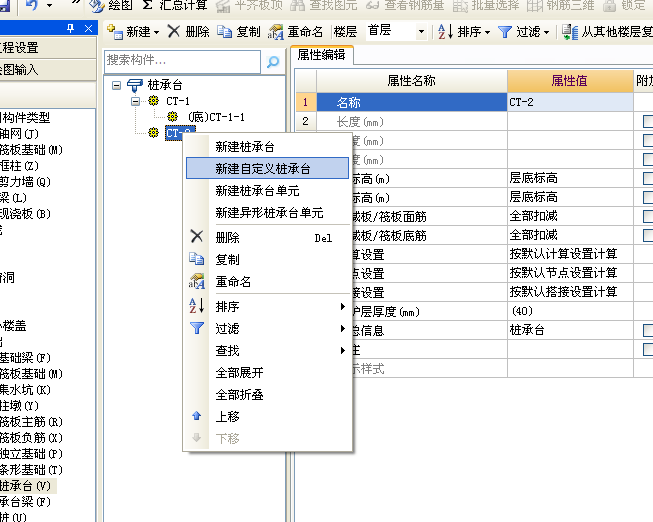This screenshot has height=522, width=653.
Task: Click the 汇总计算 sigma icon
Action: pyautogui.click(x=147, y=5)
